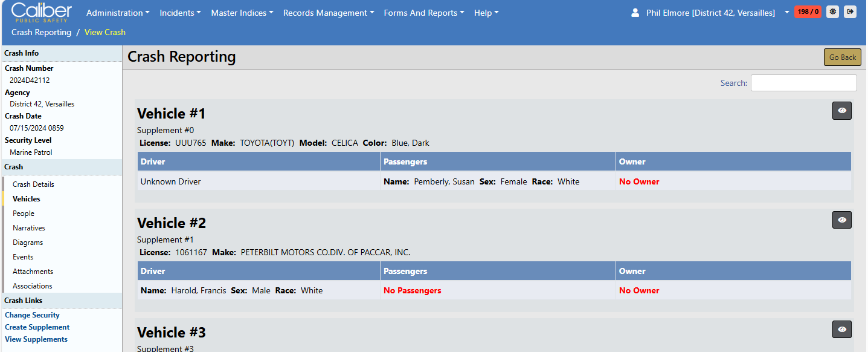The width and height of the screenshot is (868, 352).
Task: Open the Records Management menu
Action: pos(328,13)
